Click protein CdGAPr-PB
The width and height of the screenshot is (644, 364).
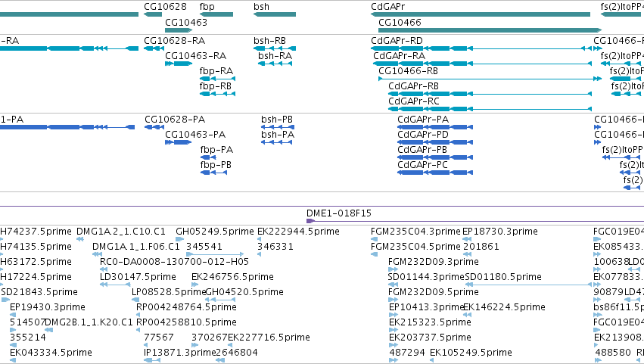(435, 157)
